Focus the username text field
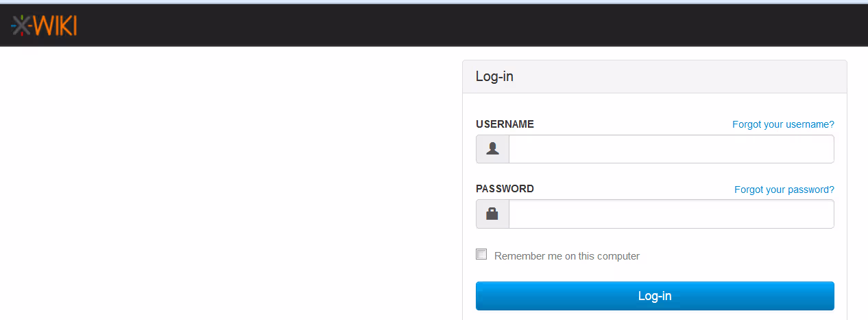 tap(671, 149)
